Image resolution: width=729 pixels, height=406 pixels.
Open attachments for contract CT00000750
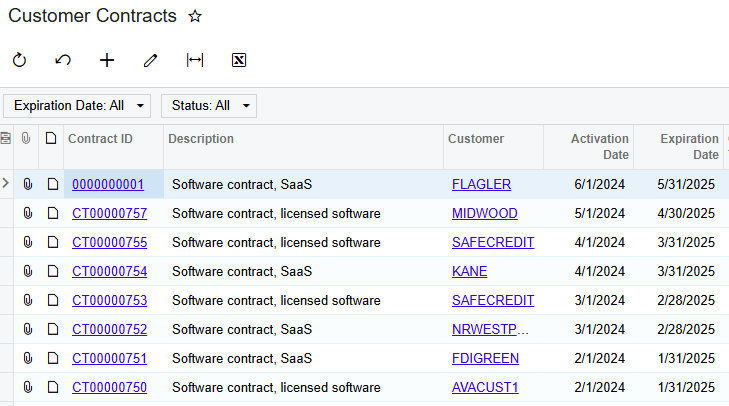28,387
